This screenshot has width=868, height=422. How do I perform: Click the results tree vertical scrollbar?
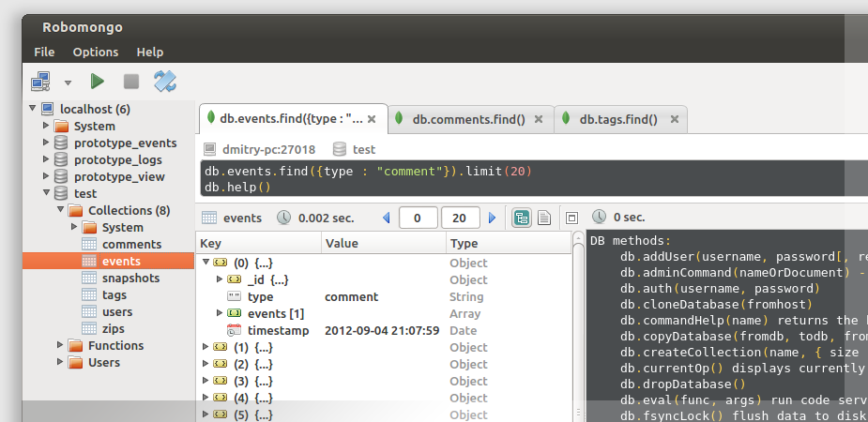(578, 326)
